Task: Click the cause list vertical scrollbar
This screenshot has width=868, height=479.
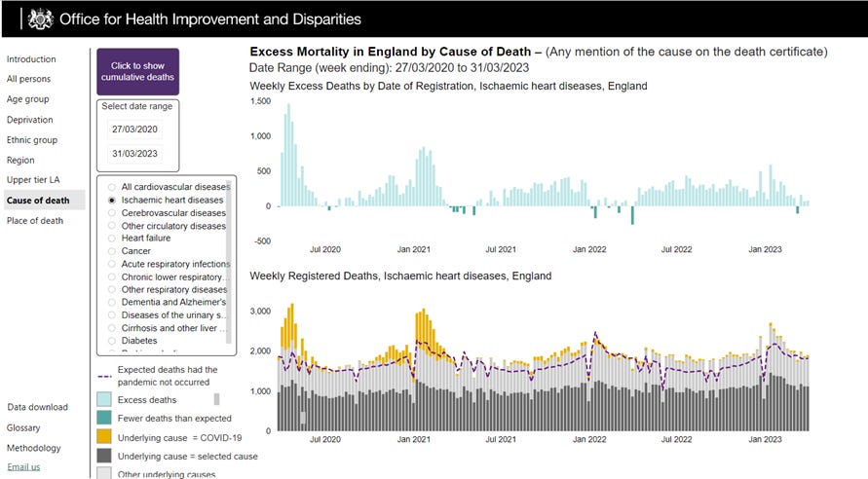Action: click(x=229, y=263)
